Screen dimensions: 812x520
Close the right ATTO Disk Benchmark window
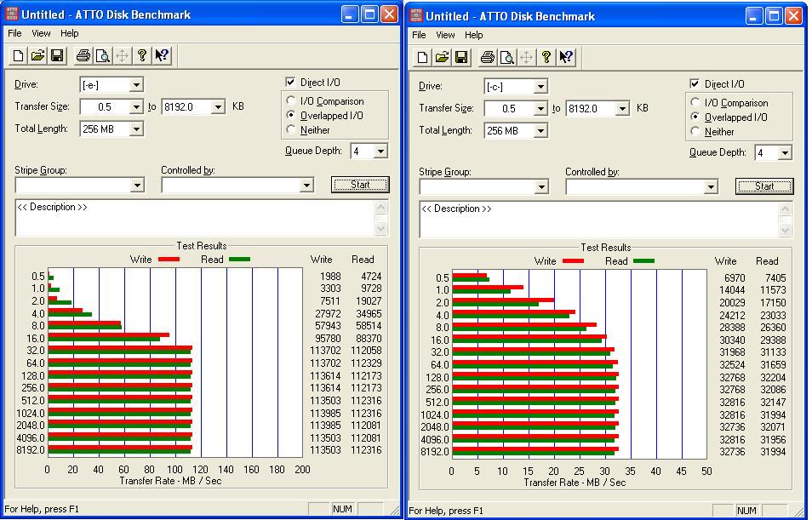coord(793,15)
